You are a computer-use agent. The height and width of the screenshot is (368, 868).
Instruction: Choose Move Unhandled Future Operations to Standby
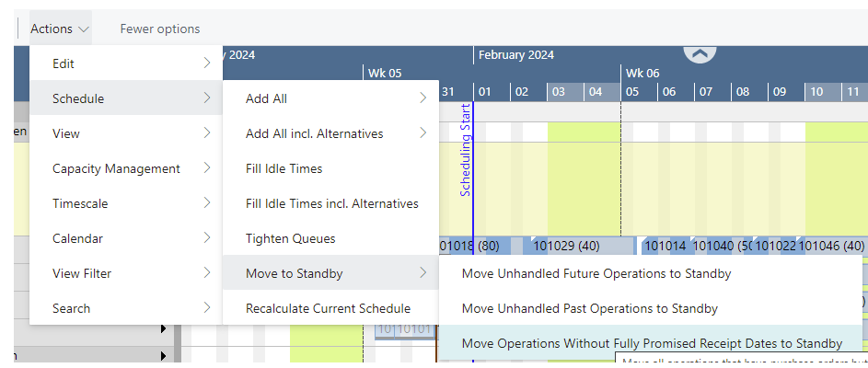click(651, 273)
